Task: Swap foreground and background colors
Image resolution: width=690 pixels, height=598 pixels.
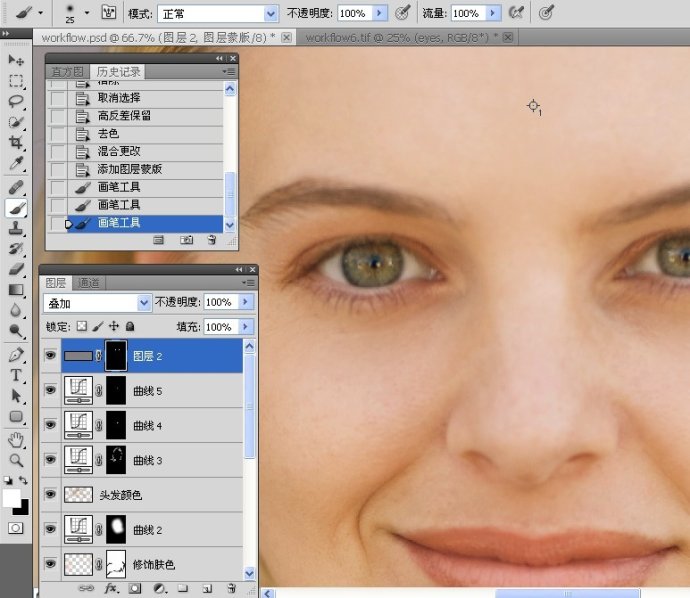Action: click(x=24, y=480)
